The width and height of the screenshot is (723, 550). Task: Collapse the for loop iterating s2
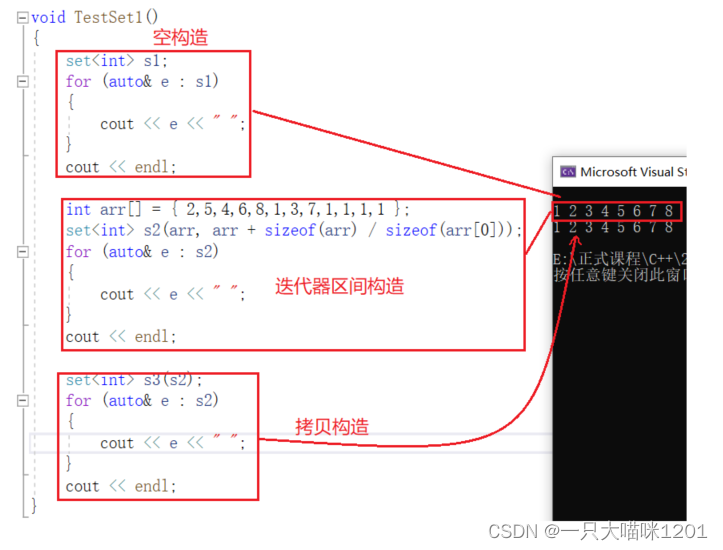(x=22, y=252)
